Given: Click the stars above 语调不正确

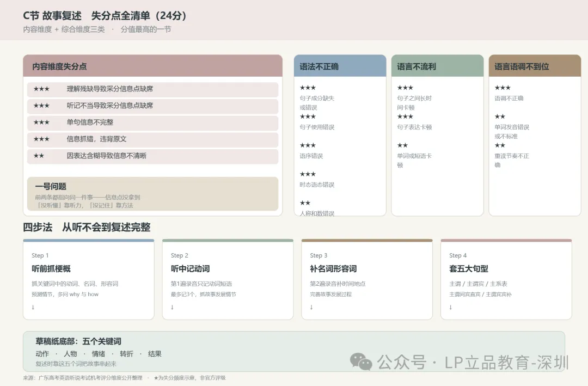Looking at the screenshot, I should pyautogui.click(x=503, y=88).
